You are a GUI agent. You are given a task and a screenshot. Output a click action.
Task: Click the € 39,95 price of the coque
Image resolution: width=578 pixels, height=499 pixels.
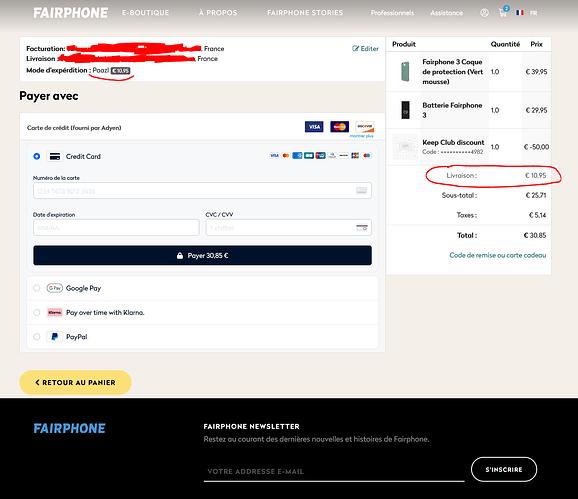[536, 71]
